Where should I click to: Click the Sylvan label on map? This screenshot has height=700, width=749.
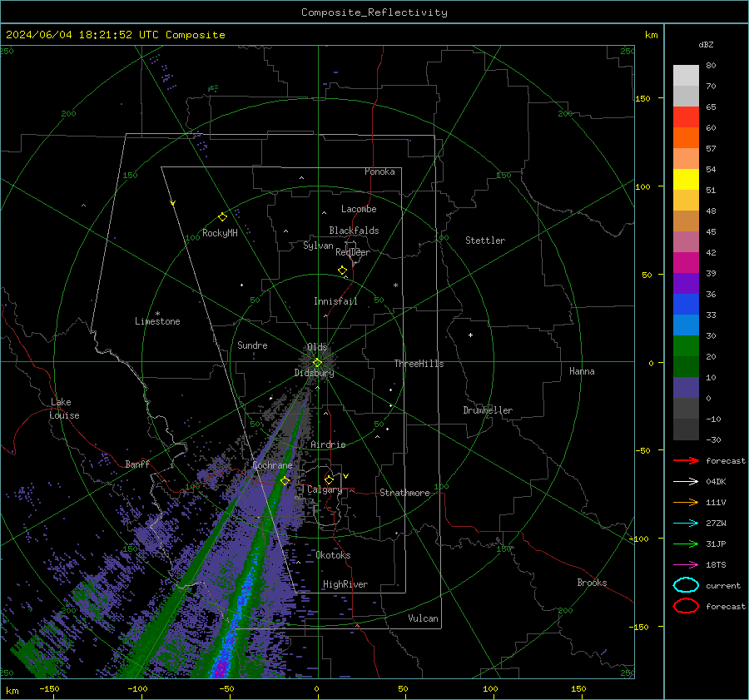click(x=318, y=246)
